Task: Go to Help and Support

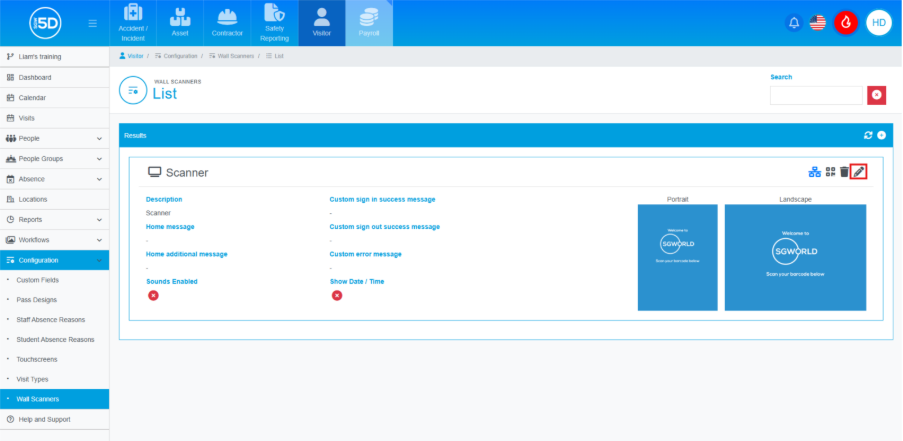Action: (44, 419)
